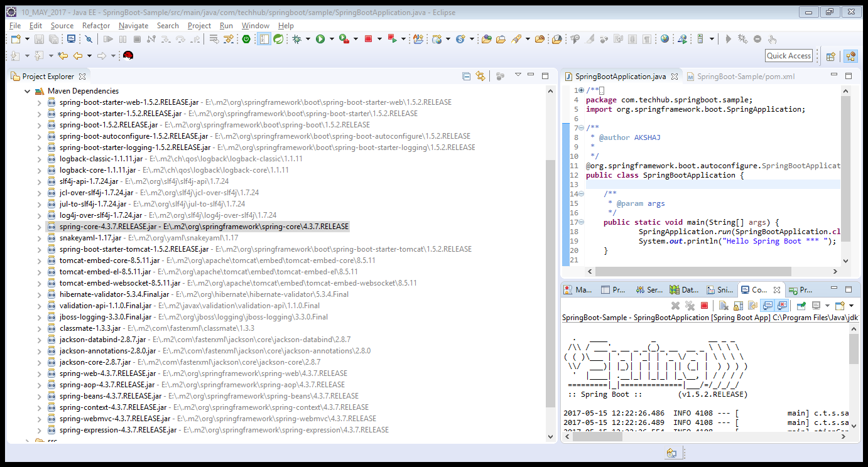Open the Refactor menu
This screenshot has height=467, width=868.
click(95, 25)
